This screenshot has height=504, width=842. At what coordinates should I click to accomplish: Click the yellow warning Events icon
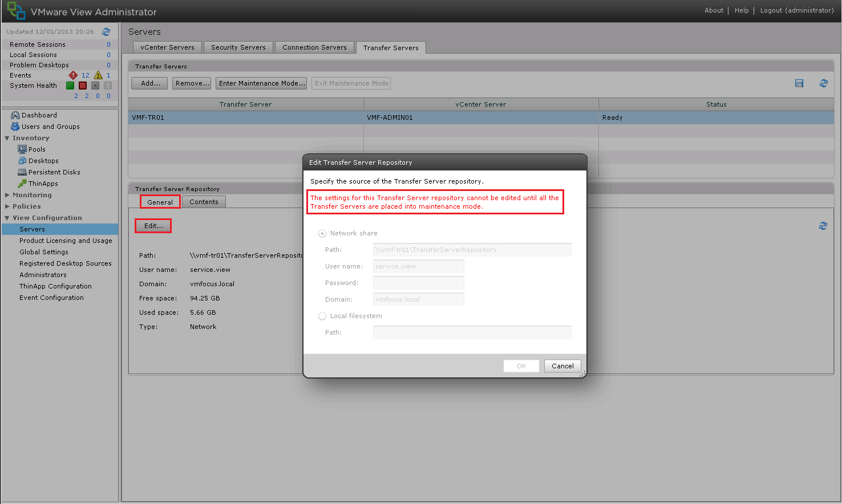tap(98, 75)
